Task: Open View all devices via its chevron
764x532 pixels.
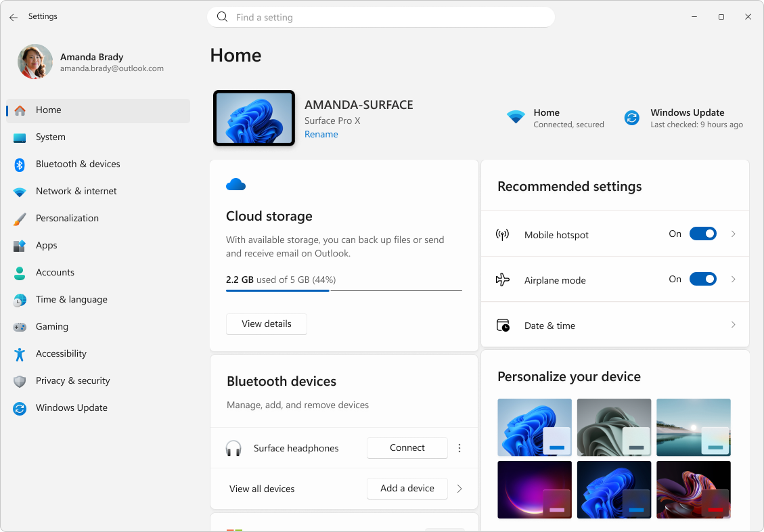Action: (459, 488)
